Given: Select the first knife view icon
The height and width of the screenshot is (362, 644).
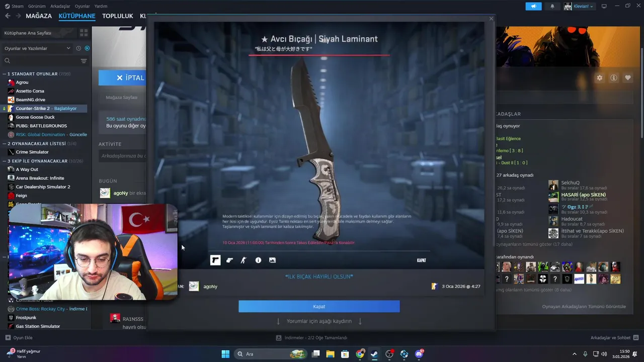Looking at the screenshot, I should (x=215, y=260).
